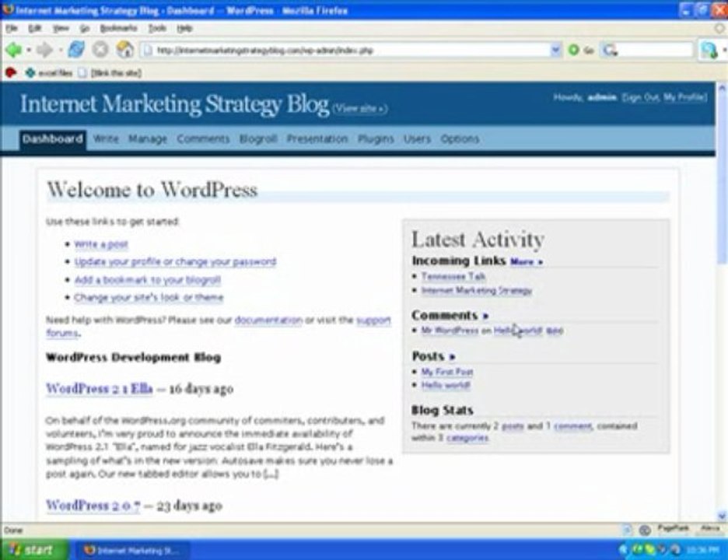Click the page icon in the address bar
The width and height of the screenshot is (728, 560).
click(148, 50)
